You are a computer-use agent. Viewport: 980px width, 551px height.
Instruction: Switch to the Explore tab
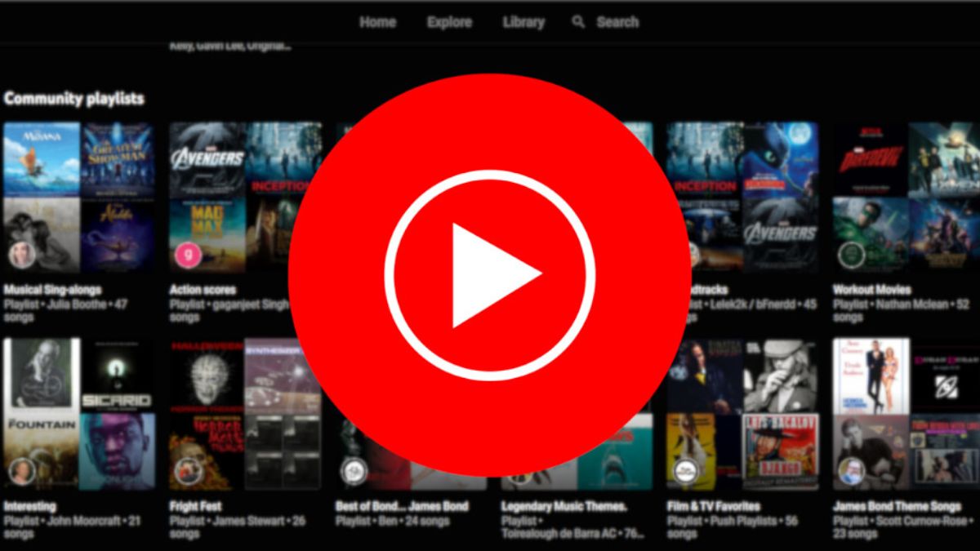[449, 22]
